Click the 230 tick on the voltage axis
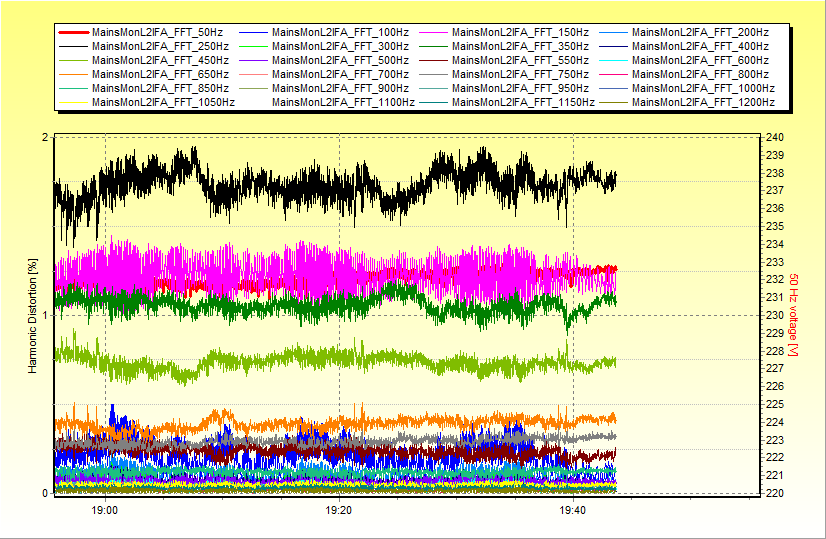Image resolution: width=826 pixels, height=539 pixels. tap(775, 315)
